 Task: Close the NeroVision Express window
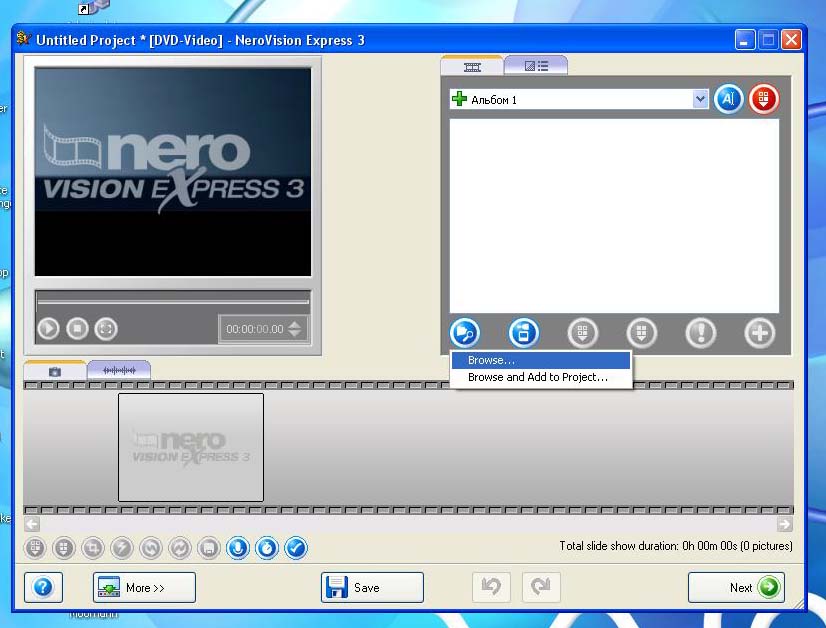pyautogui.click(x=791, y=40)
